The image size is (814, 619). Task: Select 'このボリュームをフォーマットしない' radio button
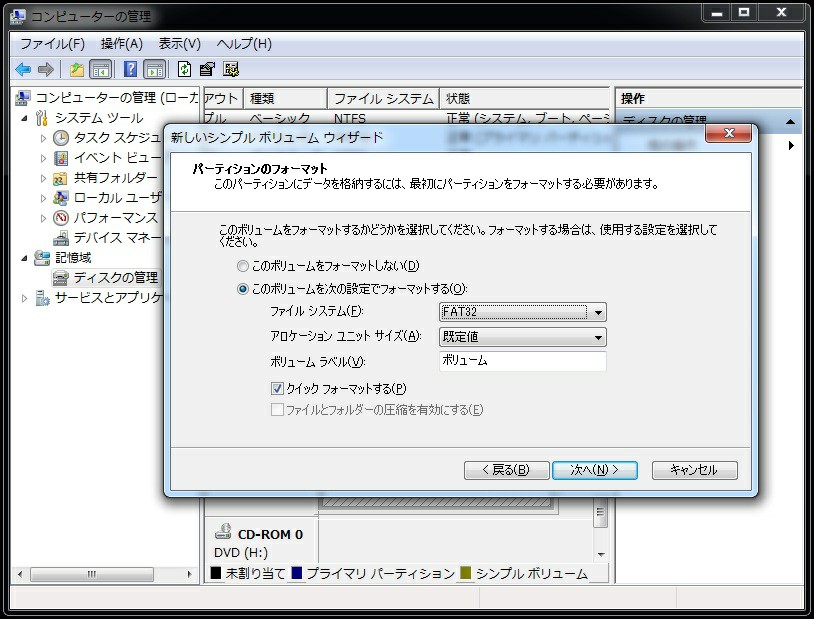243,266
